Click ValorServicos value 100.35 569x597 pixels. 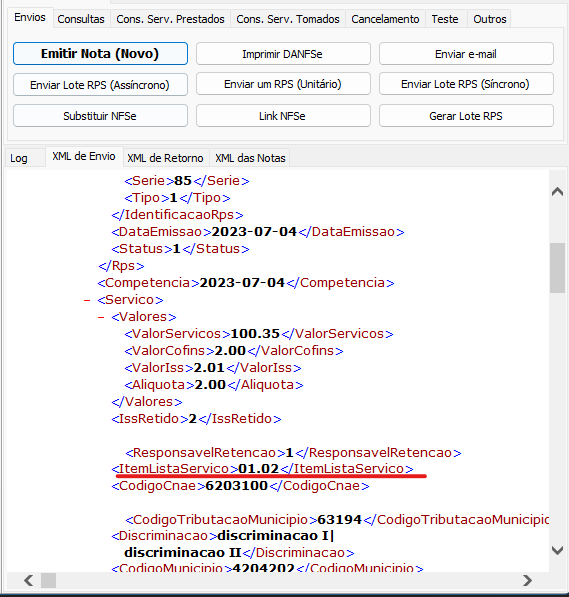click(x=255, y=334)
